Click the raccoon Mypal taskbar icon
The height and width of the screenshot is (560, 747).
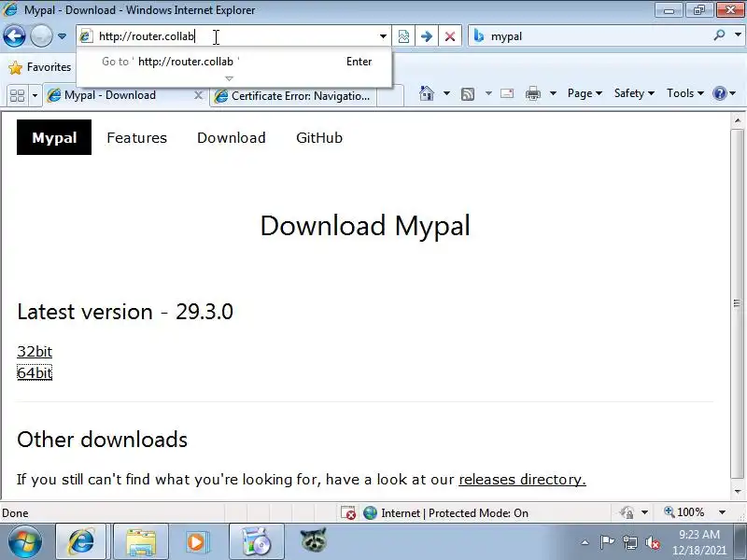[x=314, y=540]
